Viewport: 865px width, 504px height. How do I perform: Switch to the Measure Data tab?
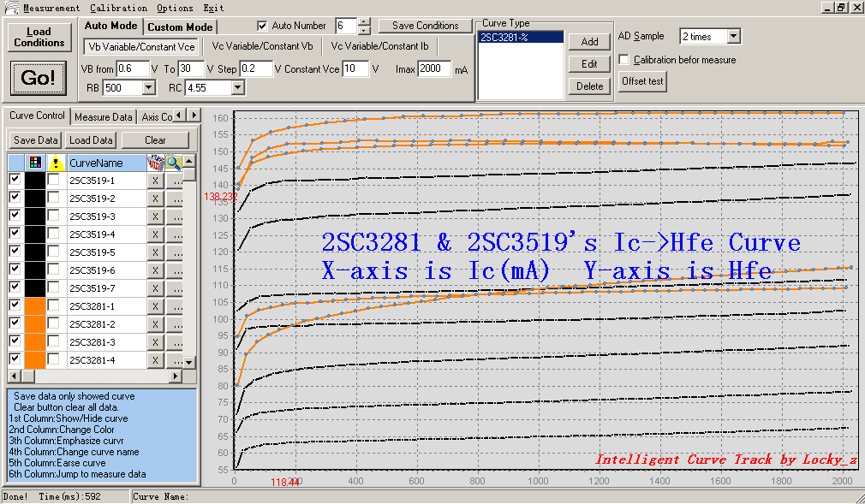click(x=103, y=116)
